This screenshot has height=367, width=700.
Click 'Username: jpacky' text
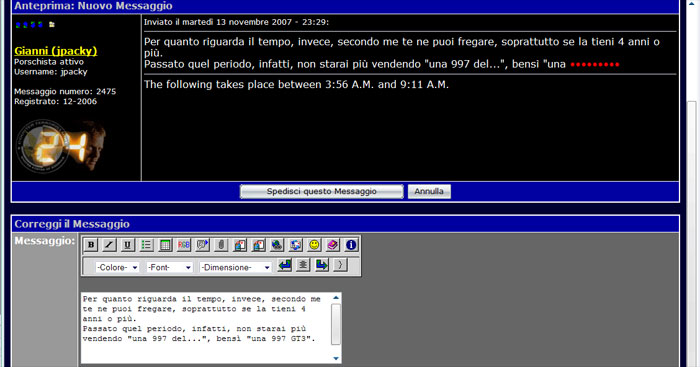(51, 72)
